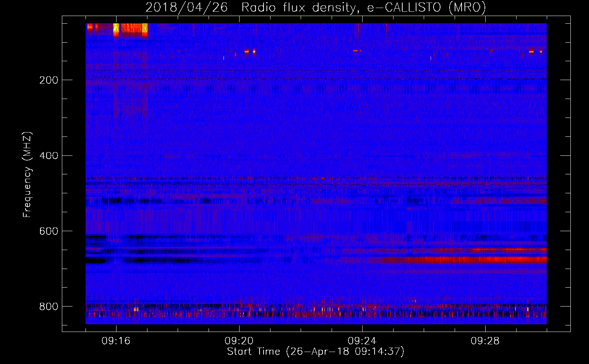Click the 'Start Time (26-Apr-18 09:14:37)' axis label

tap(316, 352)
